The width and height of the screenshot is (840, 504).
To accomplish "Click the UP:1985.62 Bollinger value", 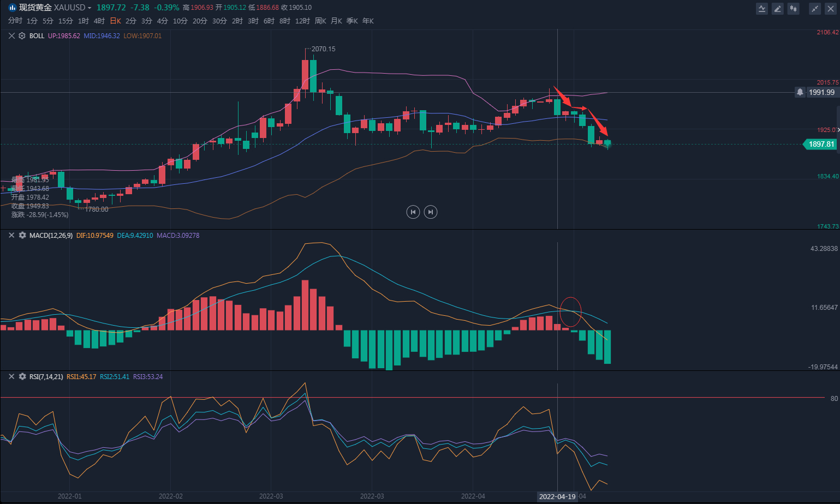I will point(64,35).
